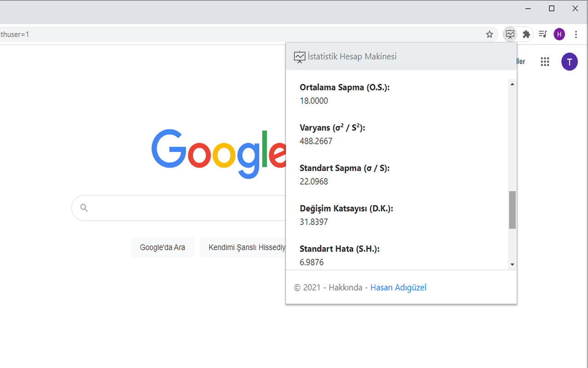Click the Değişim Katsayısı value 31.8397

[314, 222]
